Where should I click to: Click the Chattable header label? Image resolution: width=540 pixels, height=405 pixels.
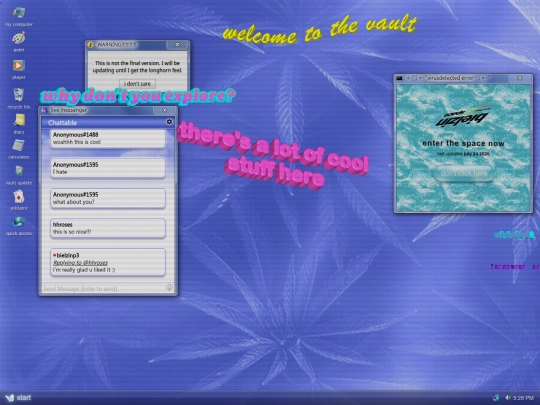62,123
